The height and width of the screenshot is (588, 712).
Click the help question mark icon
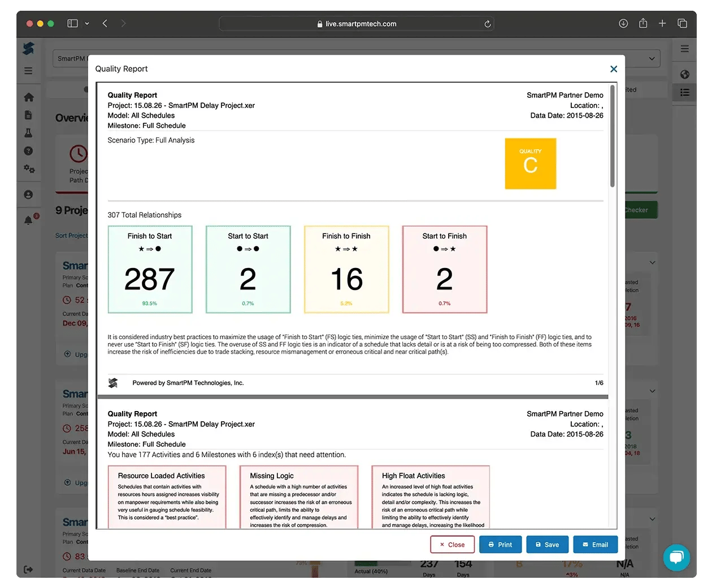click(28, 151)
